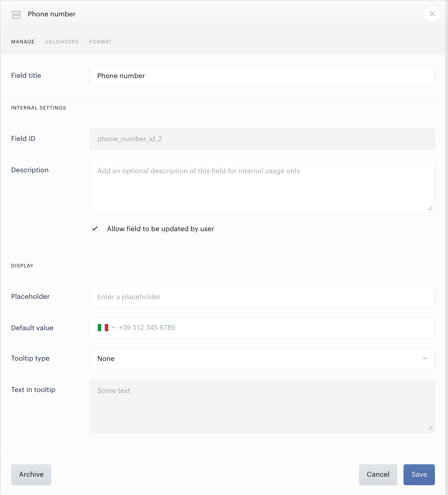Click the Italian flag country selector
The height and width of the screenshot is (495, 448).
(x=103, y=328)
